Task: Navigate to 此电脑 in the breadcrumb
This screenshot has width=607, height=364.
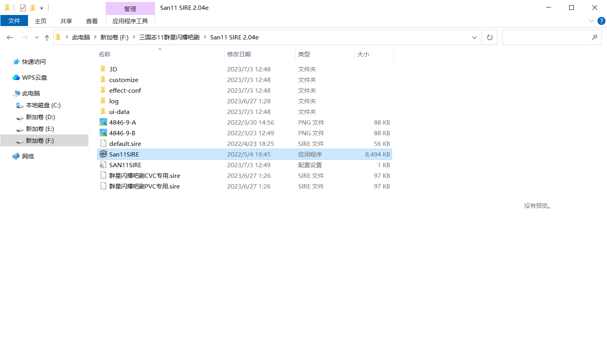Action: tap(81, 37)
